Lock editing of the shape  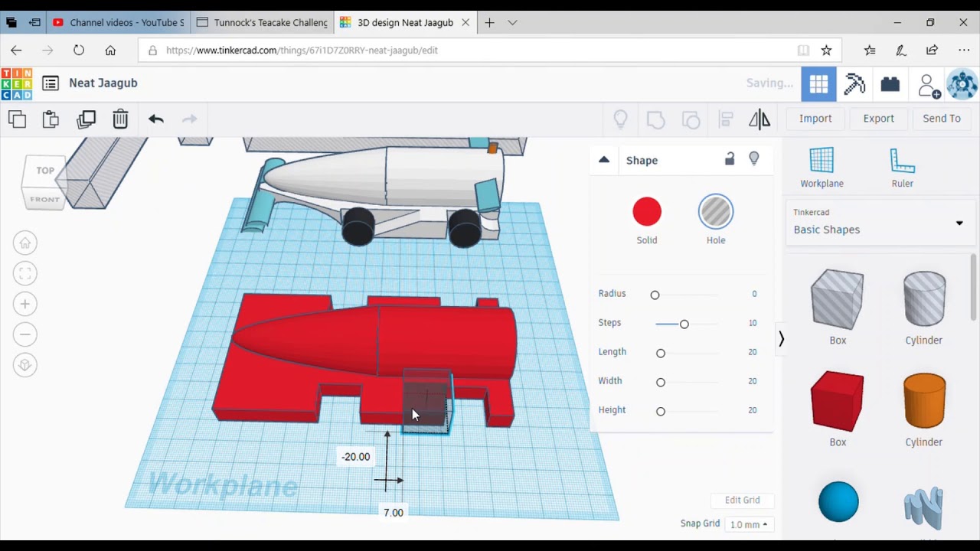pyautogui.click(x=730, y=158)
